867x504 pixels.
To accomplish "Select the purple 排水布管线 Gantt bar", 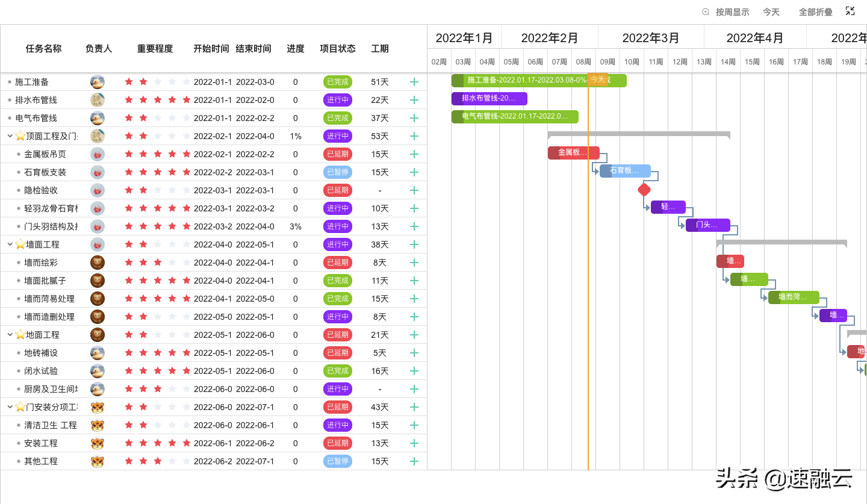I will click(x=489, y=99).
